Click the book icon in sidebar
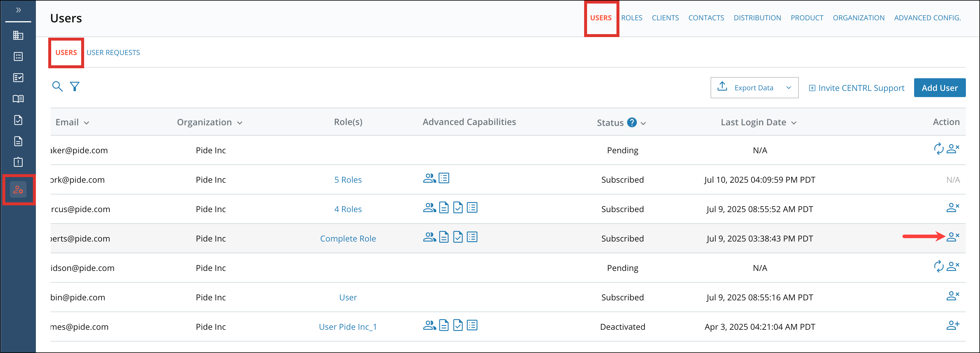The image size is (980, 353). 18,99
